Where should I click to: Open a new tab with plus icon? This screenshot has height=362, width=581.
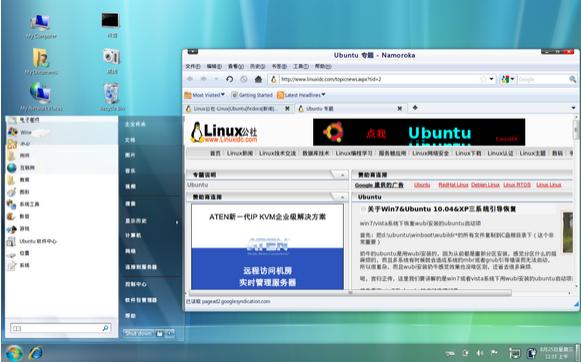(415, 108)
